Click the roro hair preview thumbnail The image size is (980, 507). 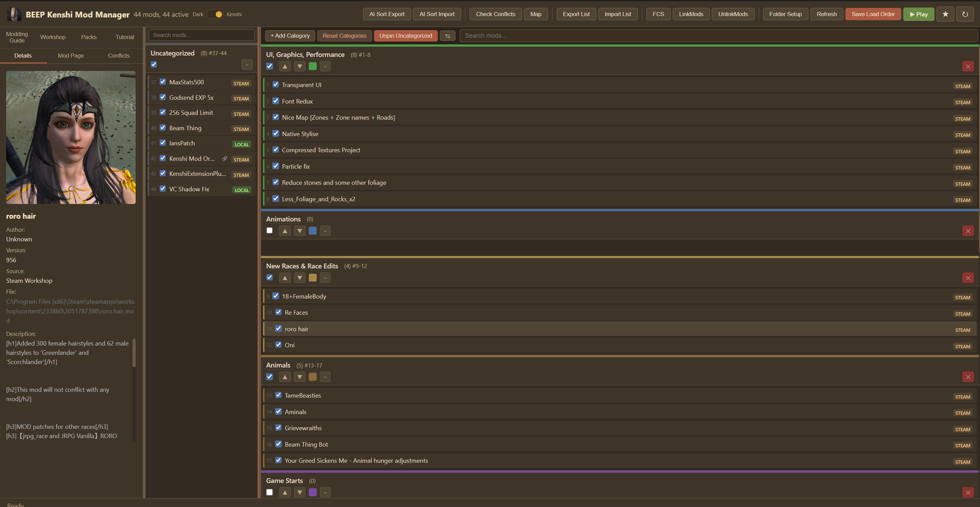(71, 137)
